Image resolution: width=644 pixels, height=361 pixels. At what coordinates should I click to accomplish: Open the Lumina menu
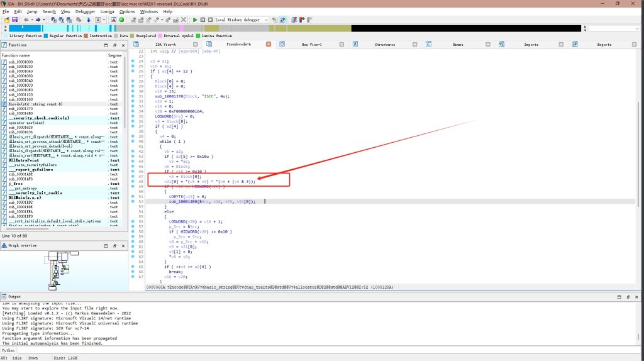click(x=107, y=11)
